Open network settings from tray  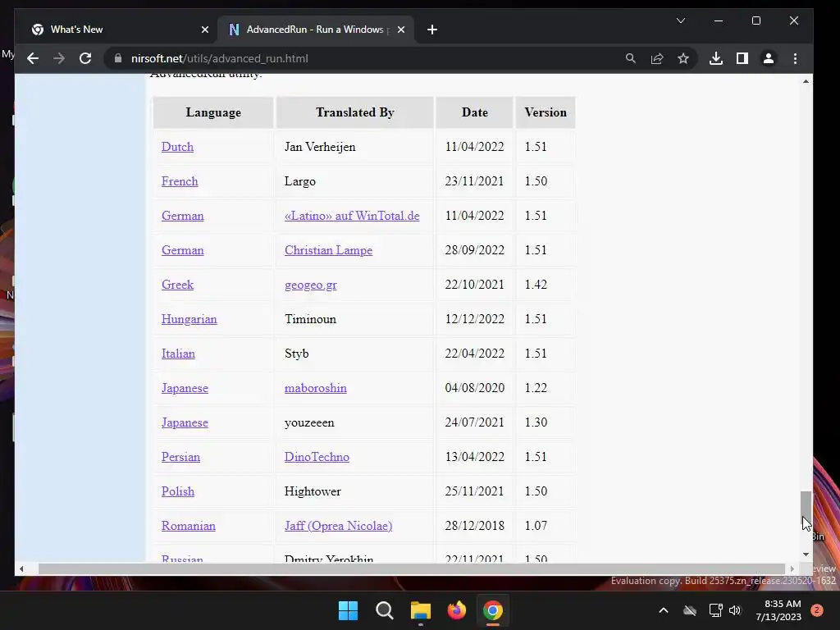click(715, 610)
